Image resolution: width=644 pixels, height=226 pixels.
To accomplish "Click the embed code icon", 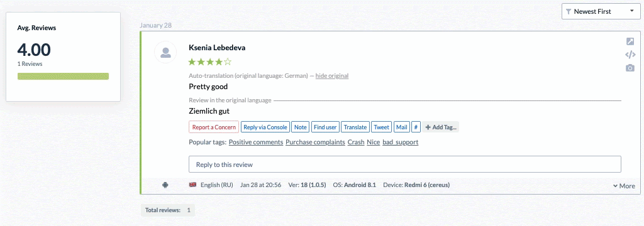I will (x=630, y=55).
